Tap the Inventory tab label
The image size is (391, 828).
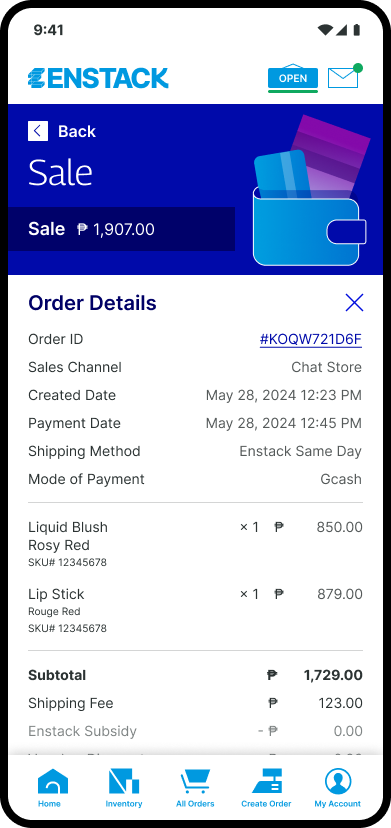pos(124,804)
